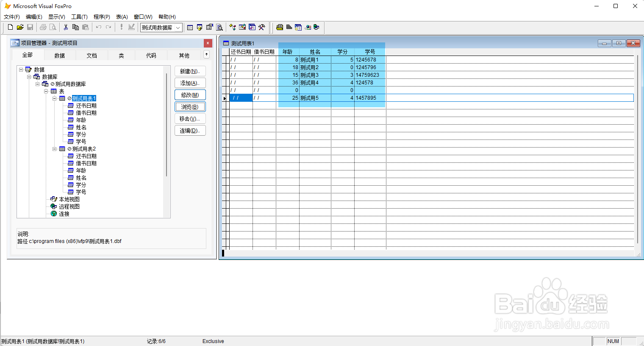Click the 连编(D) button
The image size is (644, 346).
pyautogui.click(x=190, y=131)
